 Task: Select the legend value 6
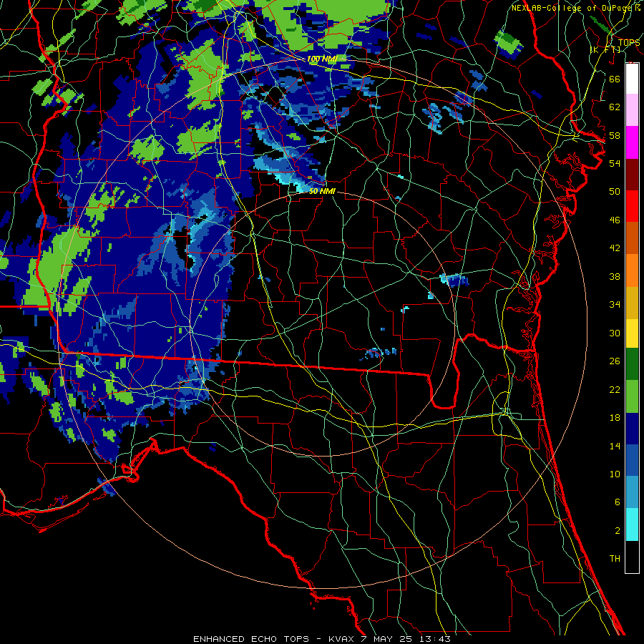tap(617, 502)
